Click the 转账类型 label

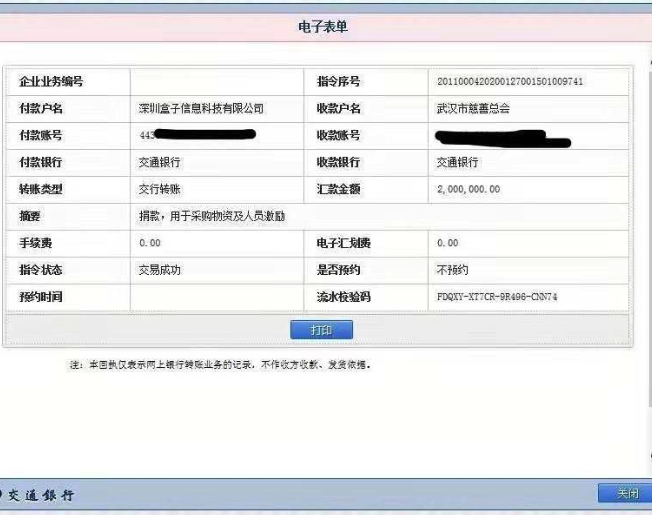pyautogui.click(x=41, y=189)
